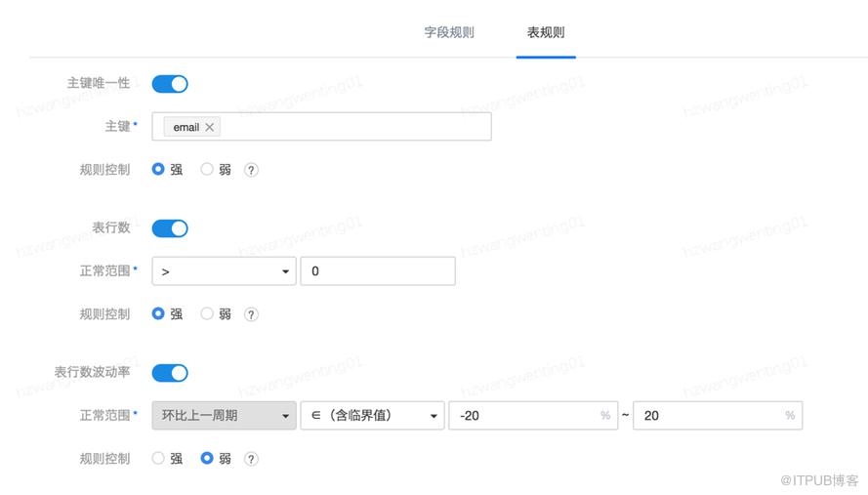This screenshot has height=495, width=868.
Task: Open the > operator dropdown for 表行数
Action: [225, 271]
